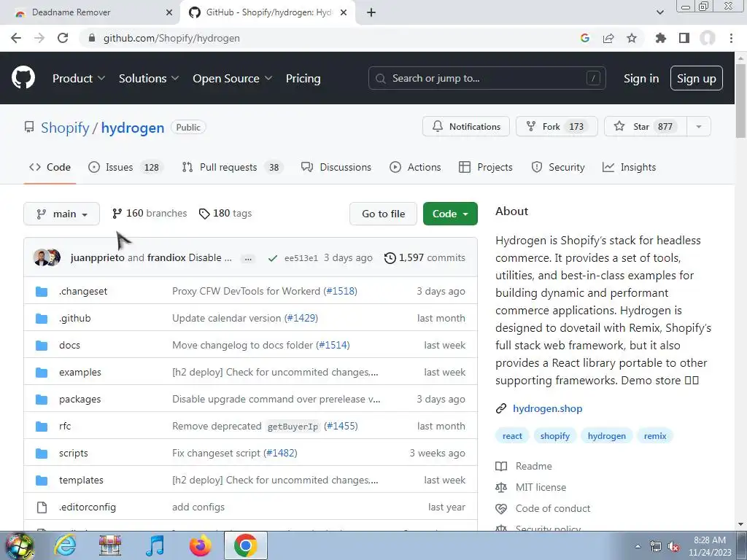Open the Pricing page

point(303,79)
